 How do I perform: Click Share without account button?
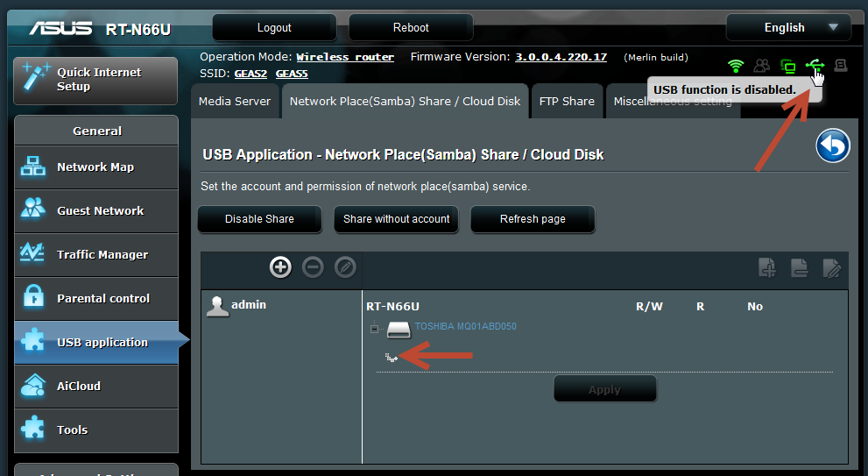pyautogui.click(x=397, y=219)
